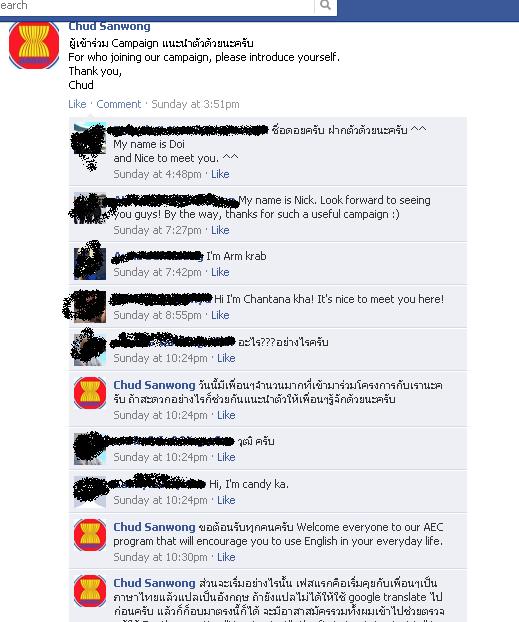Comment on the main post
519x622 pixels.
click(x=119, y=104)
